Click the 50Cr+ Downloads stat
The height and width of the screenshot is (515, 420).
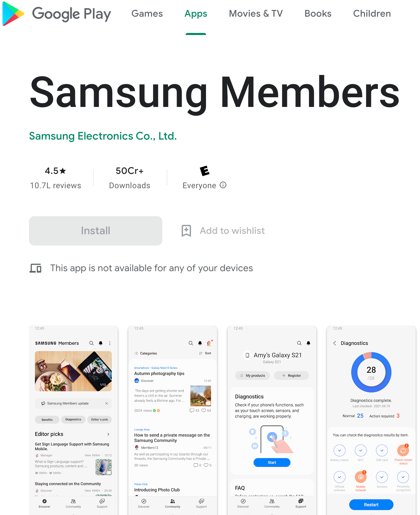[130, 178]
